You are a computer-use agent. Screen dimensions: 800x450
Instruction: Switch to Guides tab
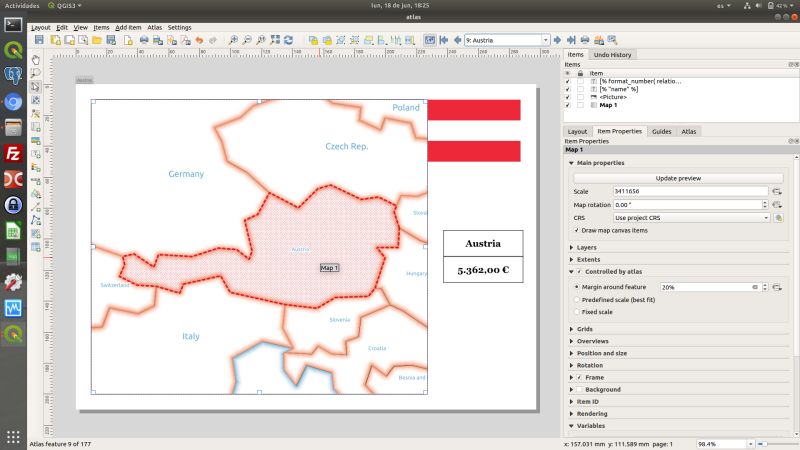[662, 132]
